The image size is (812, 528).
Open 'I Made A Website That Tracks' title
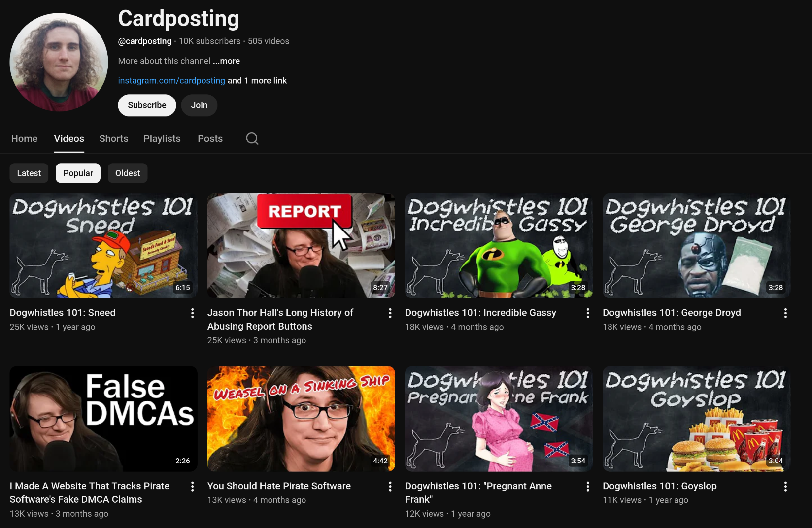tap(90, 493)
